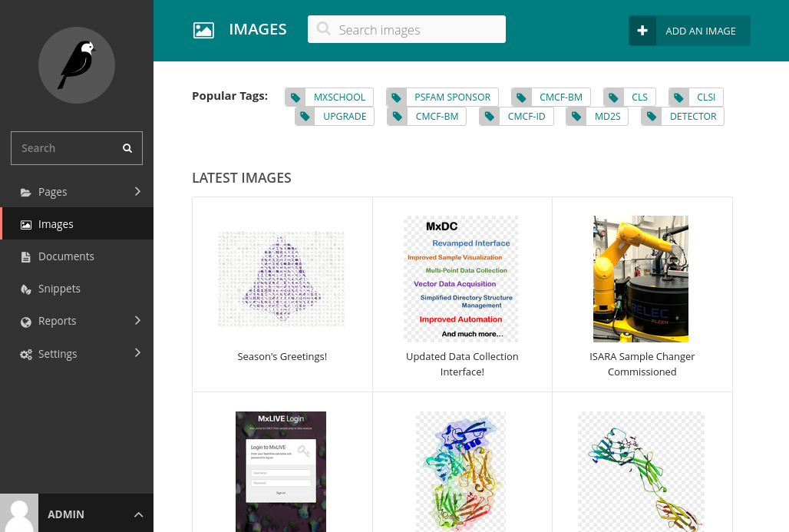Select the Reports globe icon
The width and height of the screenshot is (789, 532).
pos(26,321)
